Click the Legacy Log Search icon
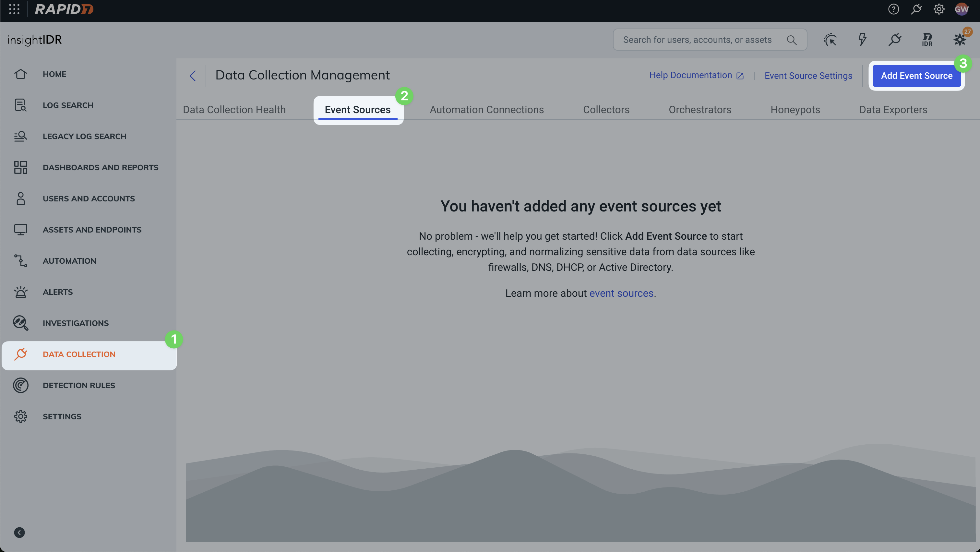Viewport: 980px width, 552px height. pos(20,136)
